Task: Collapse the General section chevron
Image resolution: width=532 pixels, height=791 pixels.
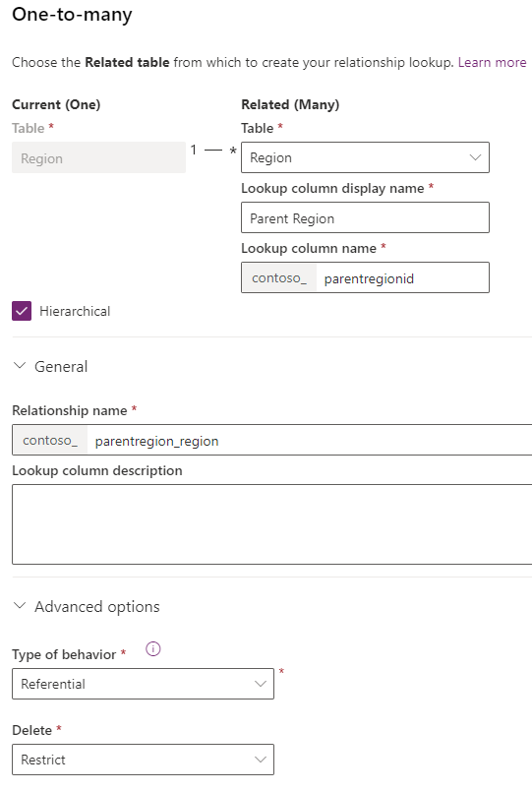Action: click(x=19, y=366)
